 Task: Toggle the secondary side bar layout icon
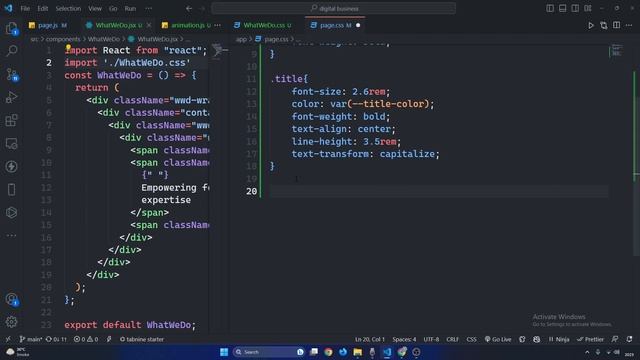[x=575, y=8]
